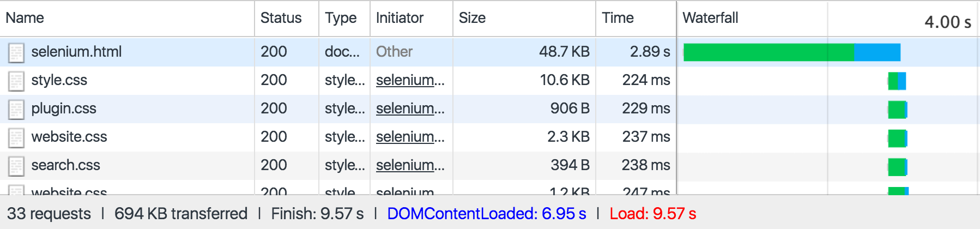This screenshot has width=980, height=229.
Task: Click the plugin.css file icon
Action: (x=16, y=109)
